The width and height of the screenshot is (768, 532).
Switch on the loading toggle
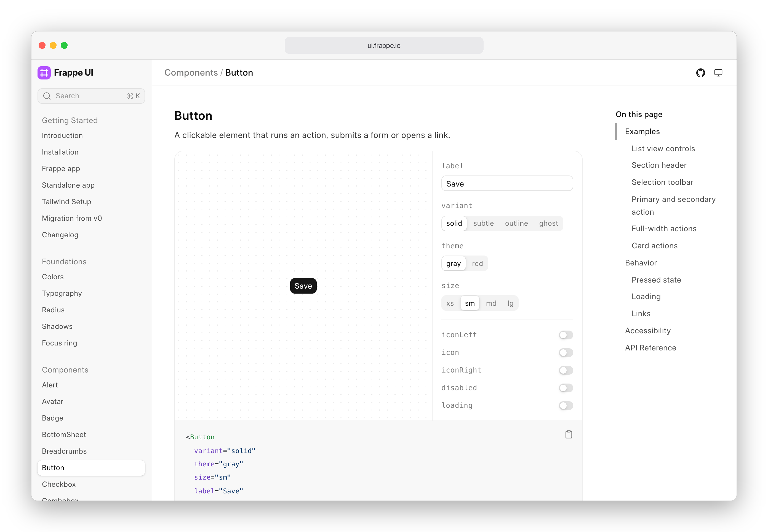point(566,405)
